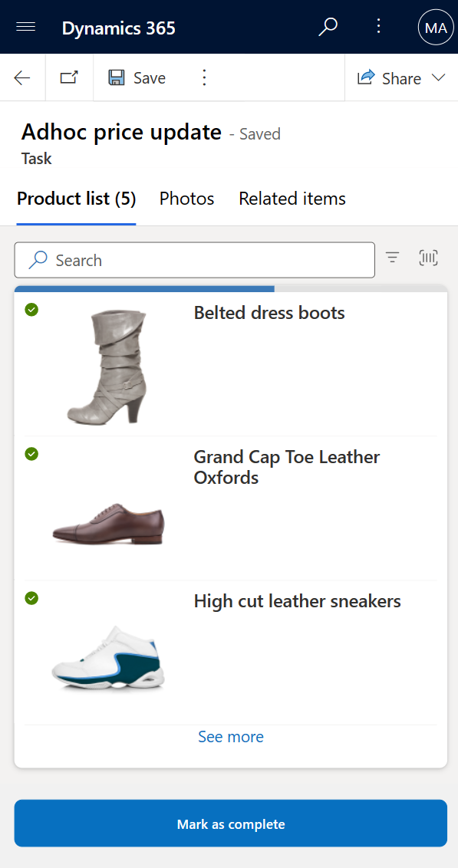Select Belted dress boots title
The width and height of the screenshot is (458, 868).
[x=269, y=313]
